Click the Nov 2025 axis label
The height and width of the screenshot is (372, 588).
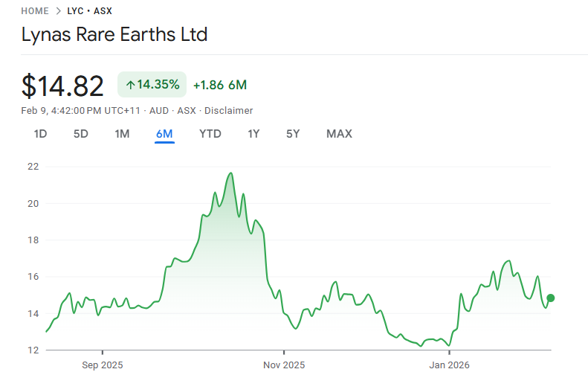pos(284,365)
